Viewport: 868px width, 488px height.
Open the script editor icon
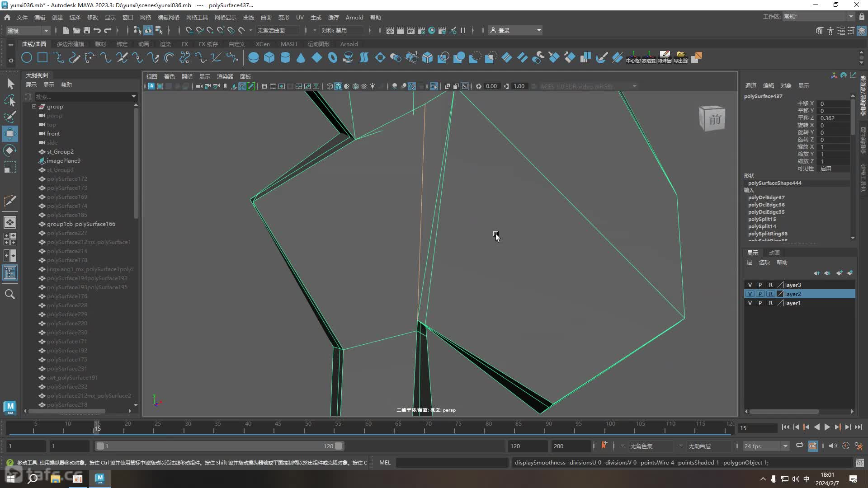pyautogui.click(x=859, y=463)
